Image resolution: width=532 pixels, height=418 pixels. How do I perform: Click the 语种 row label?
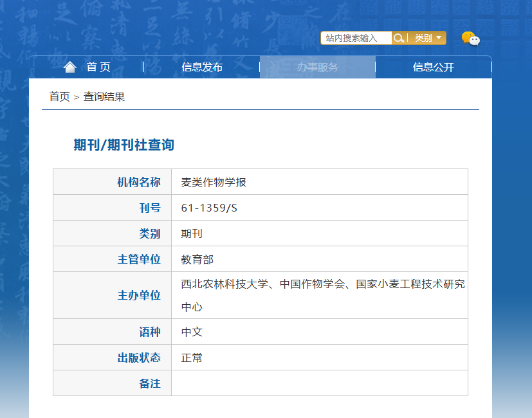coord(150,332)
